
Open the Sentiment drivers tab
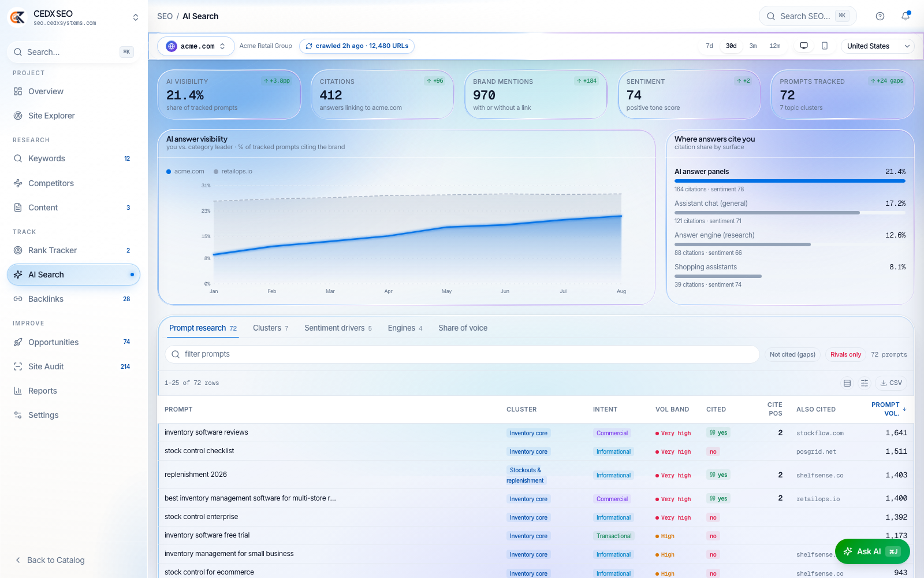(338, 328)
